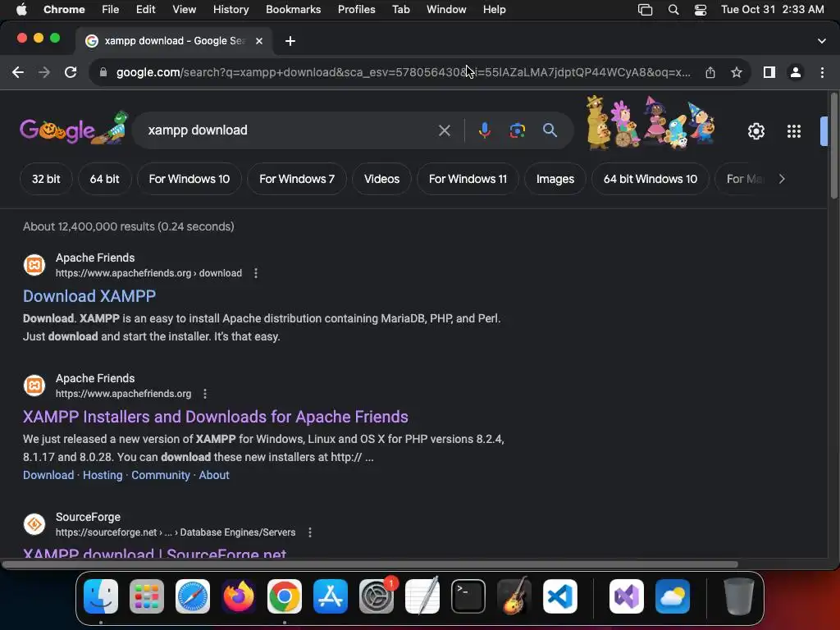Close the xampp download tab
Screen dimensions: 840x630
click(x=259, y=41)
